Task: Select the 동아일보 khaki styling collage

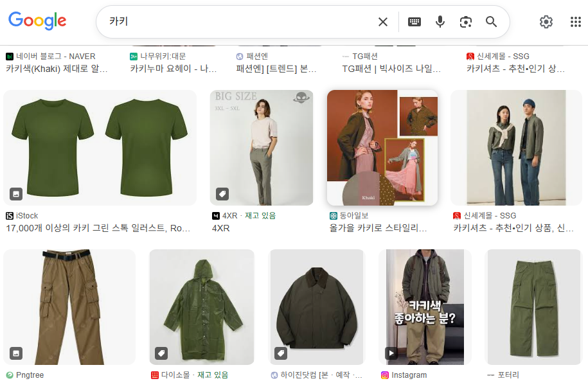Action: pyautogui.click(x=382, y=147)
